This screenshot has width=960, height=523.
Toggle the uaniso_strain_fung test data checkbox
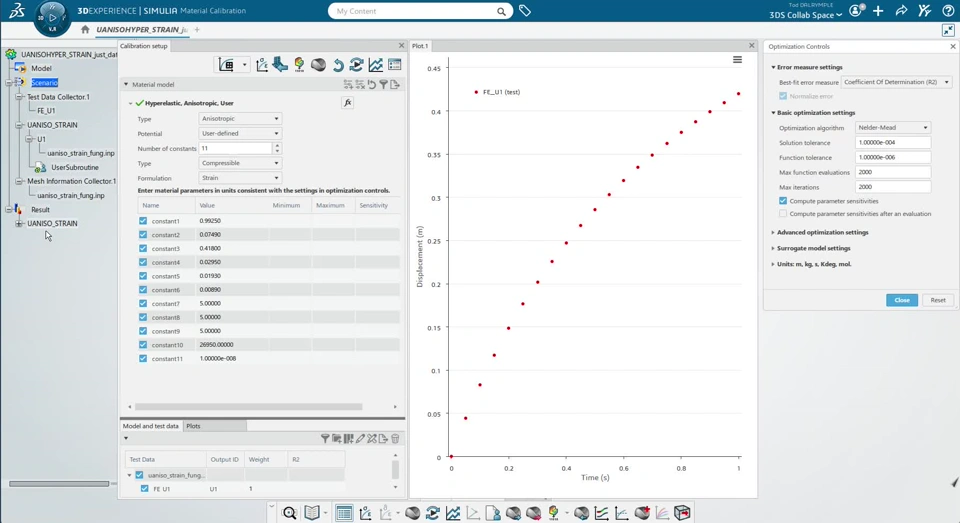pyautogui.click(x=139, y=475)
